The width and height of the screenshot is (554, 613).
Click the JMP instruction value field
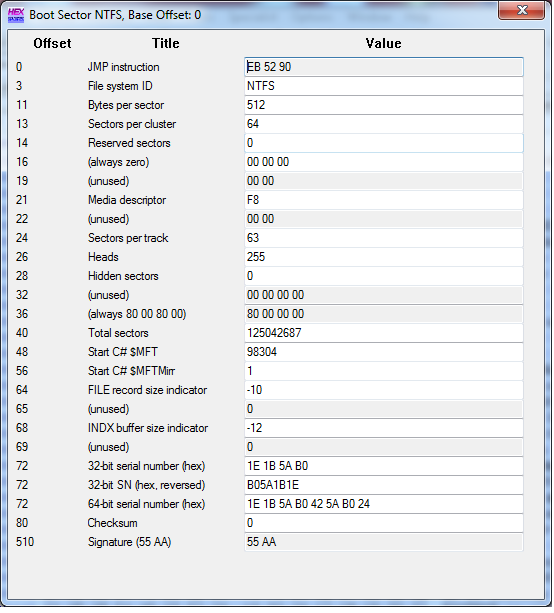click(x=384, y=67)
